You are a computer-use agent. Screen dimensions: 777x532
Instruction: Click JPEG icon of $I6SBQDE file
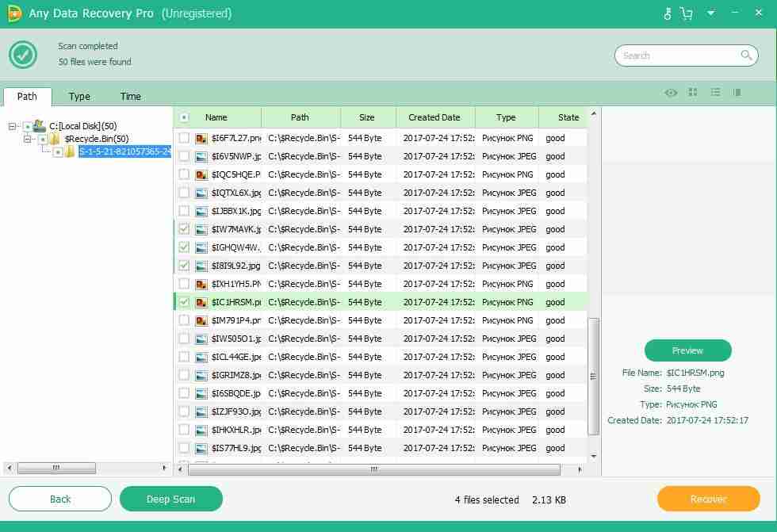coord(201,394)
